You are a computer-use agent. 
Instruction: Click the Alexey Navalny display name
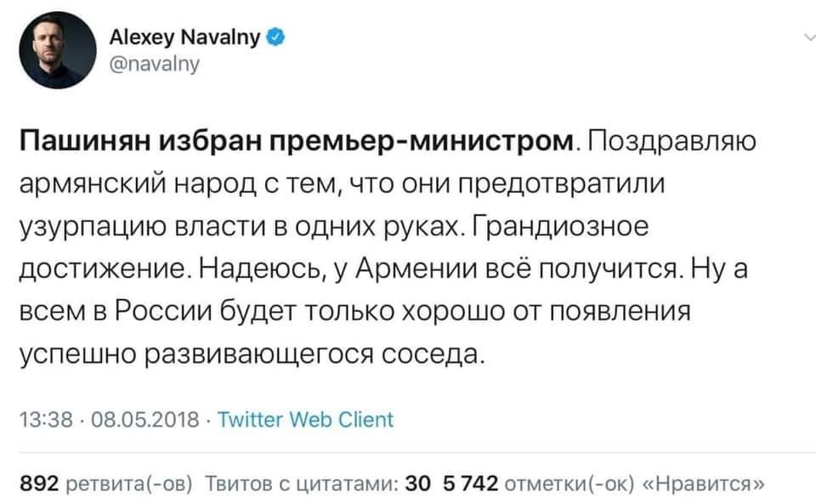pos(189,37)
